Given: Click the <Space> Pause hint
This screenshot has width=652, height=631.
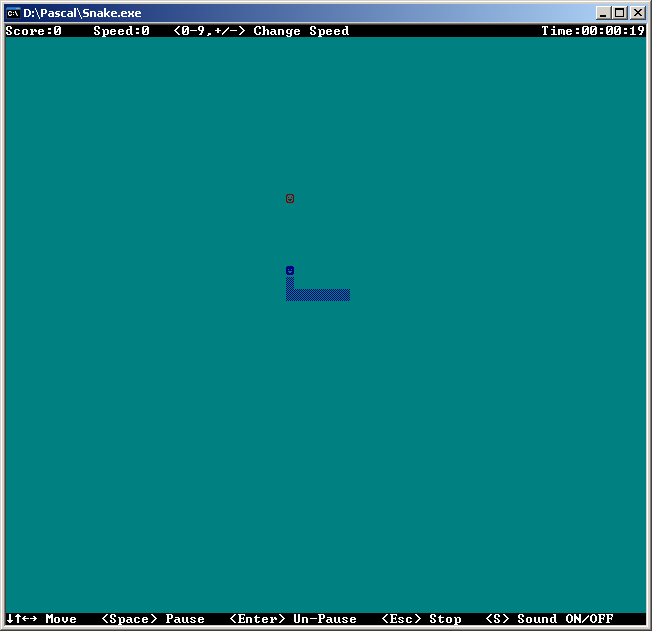Looking at the screenshot, I should [x=153, y=619].
